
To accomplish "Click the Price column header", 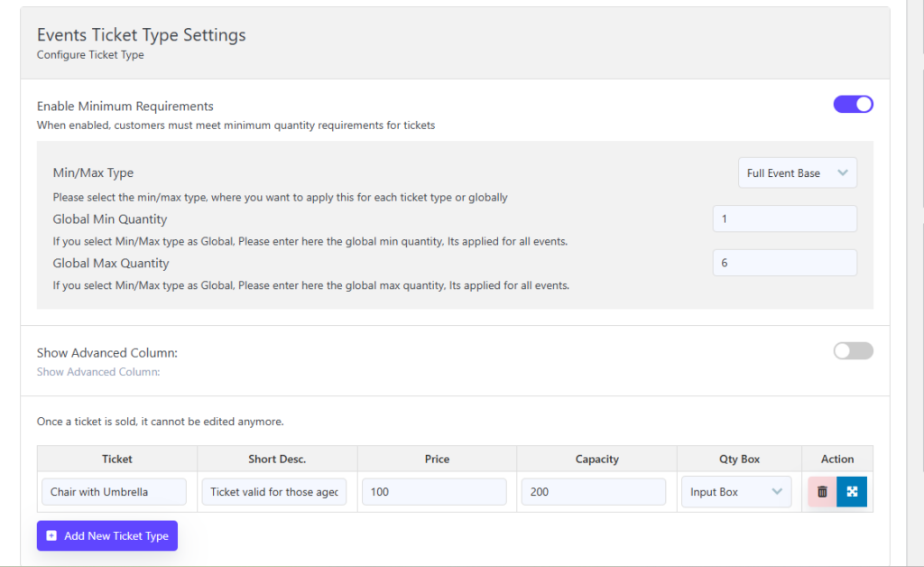I will (438, 460).
